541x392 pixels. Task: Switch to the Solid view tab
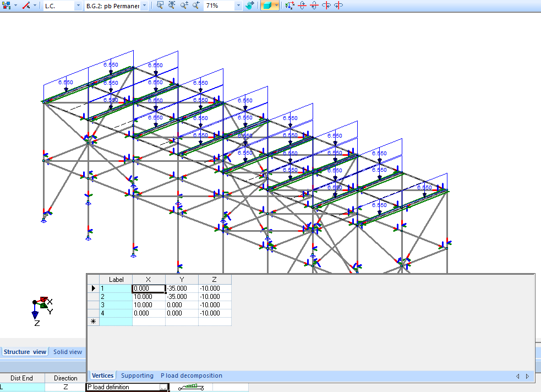click(x=68, y=352)
